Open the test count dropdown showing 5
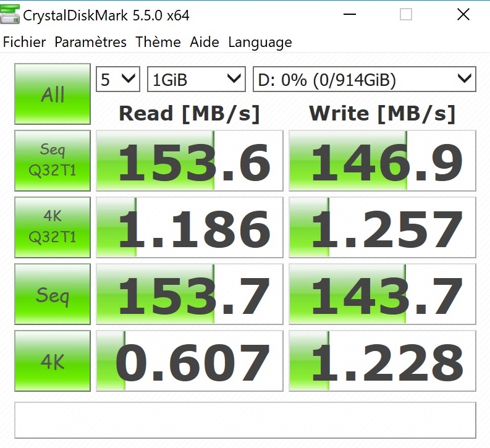The height and width of the screenshot is (448, 490). point(118,79)
